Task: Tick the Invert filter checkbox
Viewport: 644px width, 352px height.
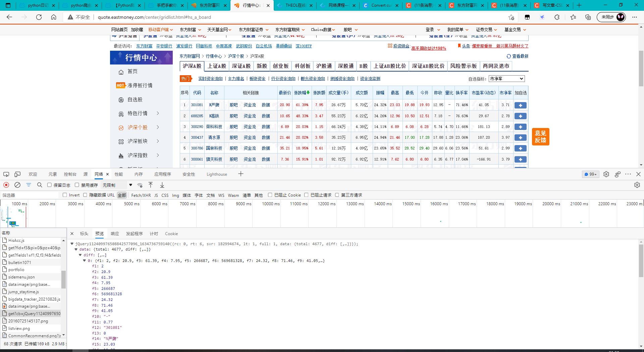Action: tap(65, 195)
